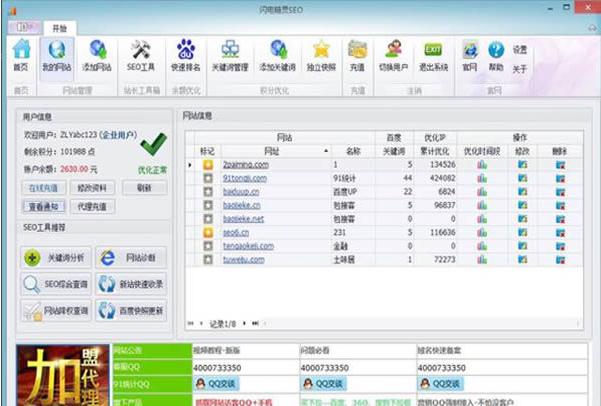Select the 开始 ribbon tab
The height and width of the screenshot is (406, 601).
click(61, 27)
